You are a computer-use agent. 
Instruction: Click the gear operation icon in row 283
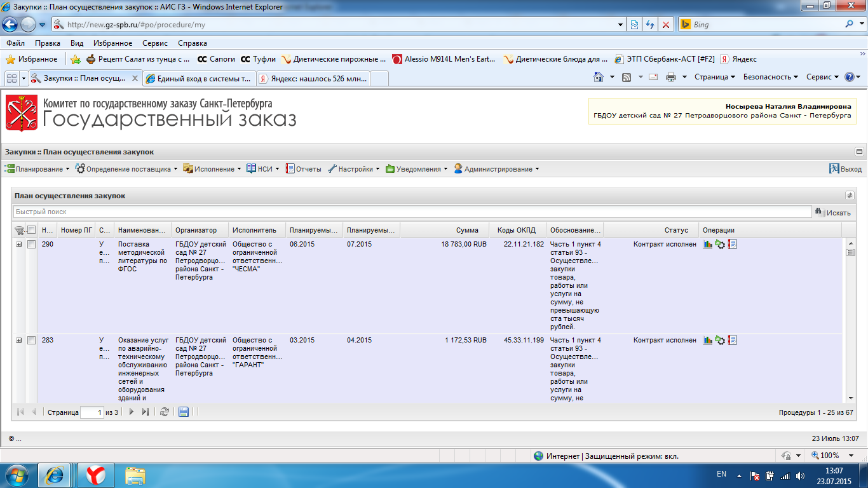tap(720, 340)
